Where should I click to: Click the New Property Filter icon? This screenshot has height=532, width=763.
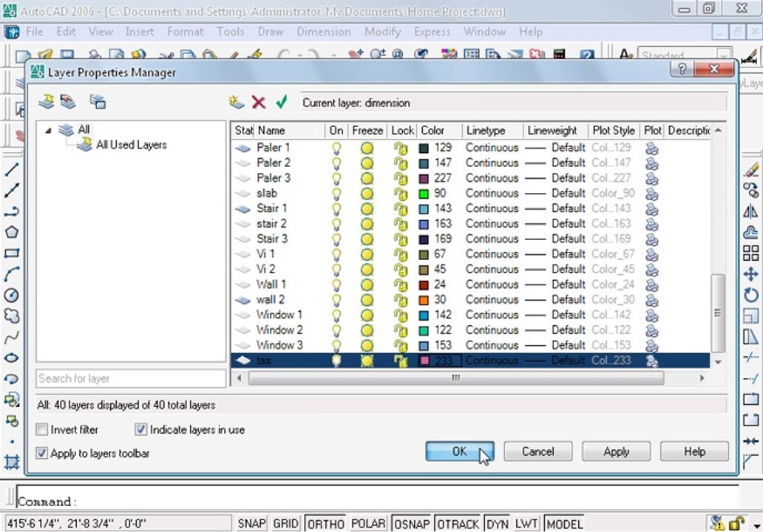coord(47,102)
